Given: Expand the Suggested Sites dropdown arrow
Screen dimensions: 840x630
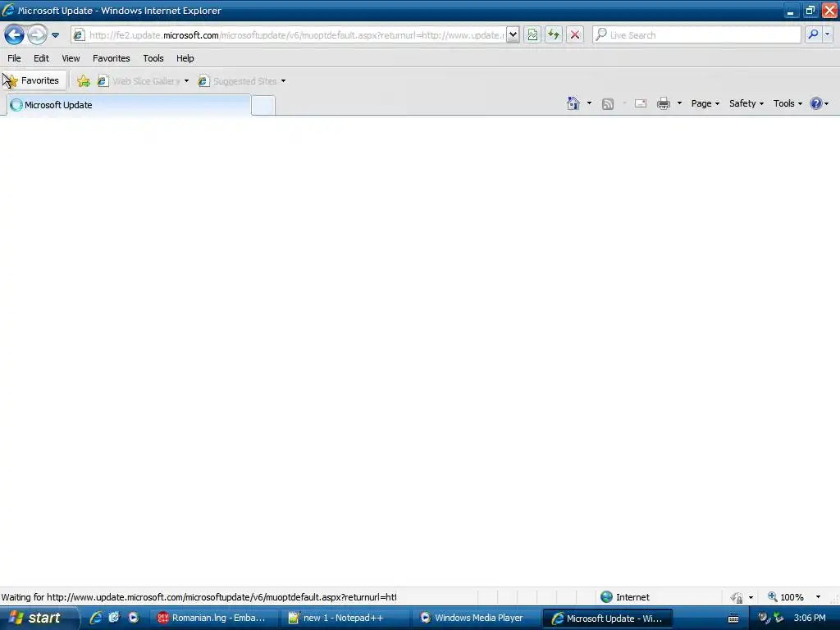Looking at the screenshot, I should point(283,81).
